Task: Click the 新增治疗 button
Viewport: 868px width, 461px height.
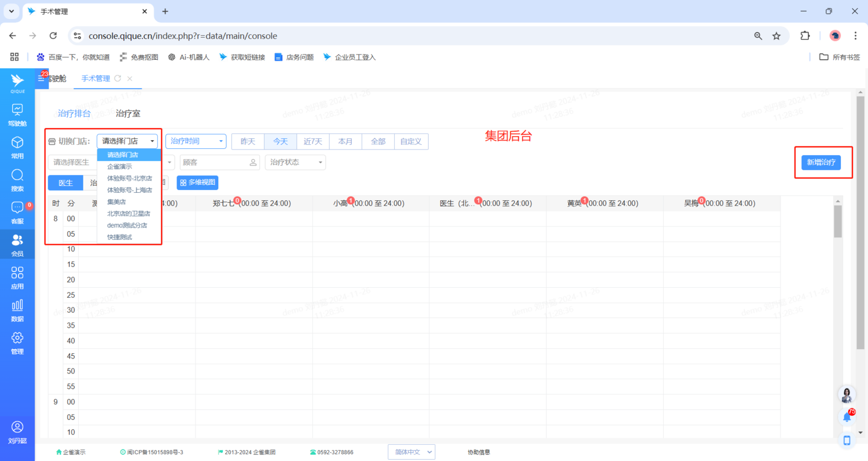Action: click(821, 162)
